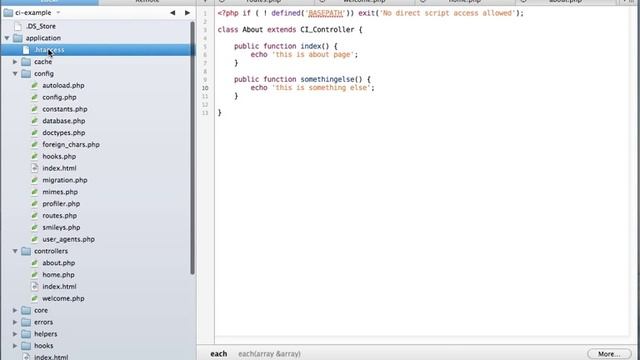This screenshot has height=360, width=640.
Task: Open welcome.php in controllers
Action: coord(63,298)
